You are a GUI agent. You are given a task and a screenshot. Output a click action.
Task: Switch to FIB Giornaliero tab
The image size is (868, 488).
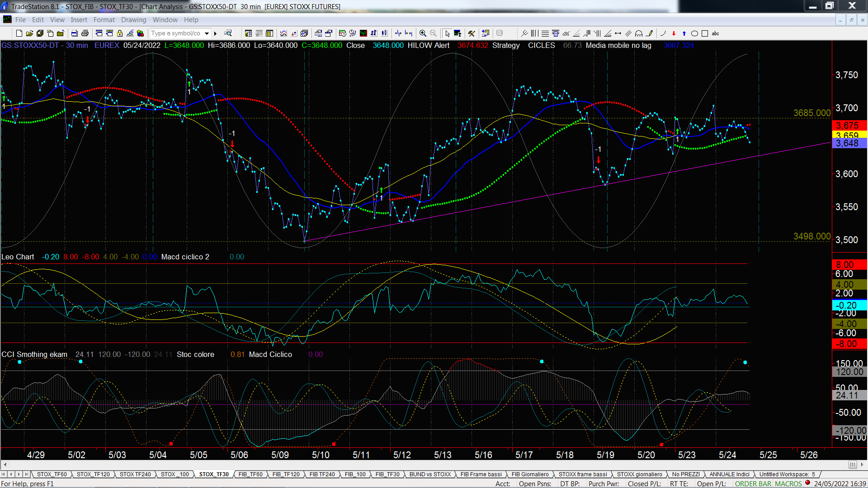click(x=530, y=474)
